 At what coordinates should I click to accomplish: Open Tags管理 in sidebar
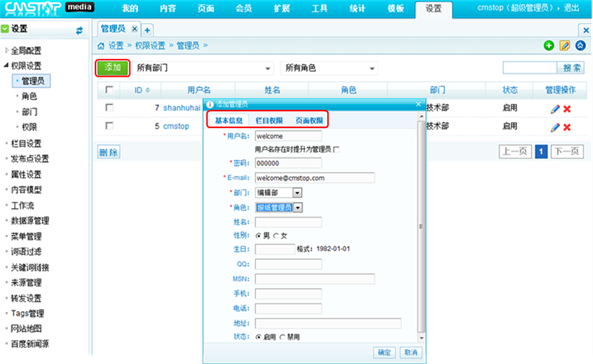pos(27,313)
